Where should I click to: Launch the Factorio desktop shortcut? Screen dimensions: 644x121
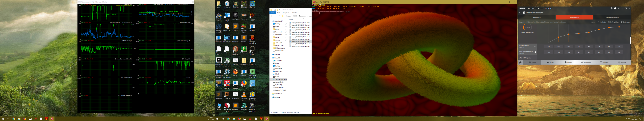[x=227, y=95]
